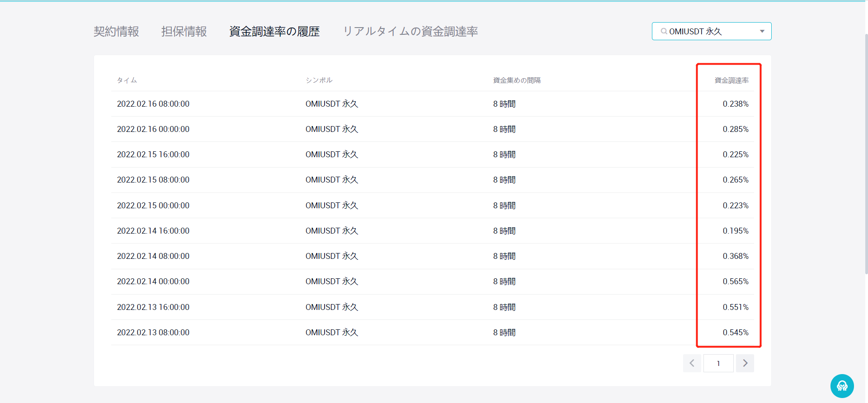Click OMIUSDT 永久 in the 2022.02.13 08:00:00 row
Screen dimensions: 868x403
coord(332,333)
